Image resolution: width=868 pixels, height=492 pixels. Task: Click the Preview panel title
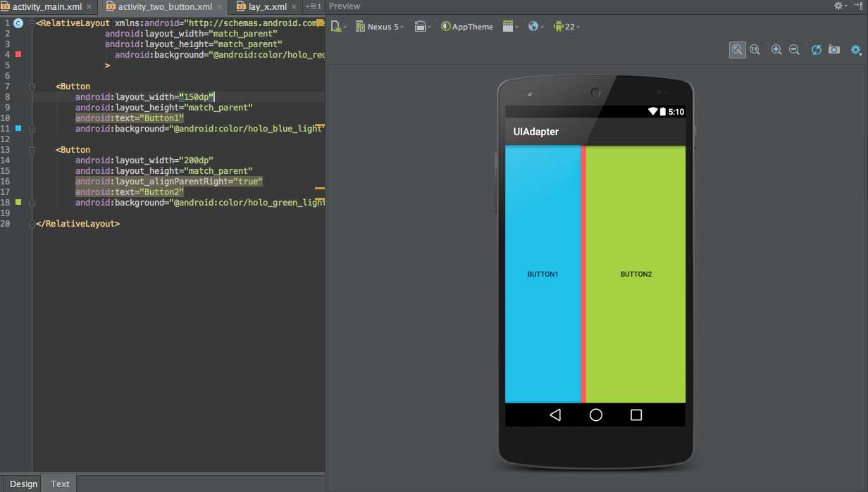coord(345,6)
